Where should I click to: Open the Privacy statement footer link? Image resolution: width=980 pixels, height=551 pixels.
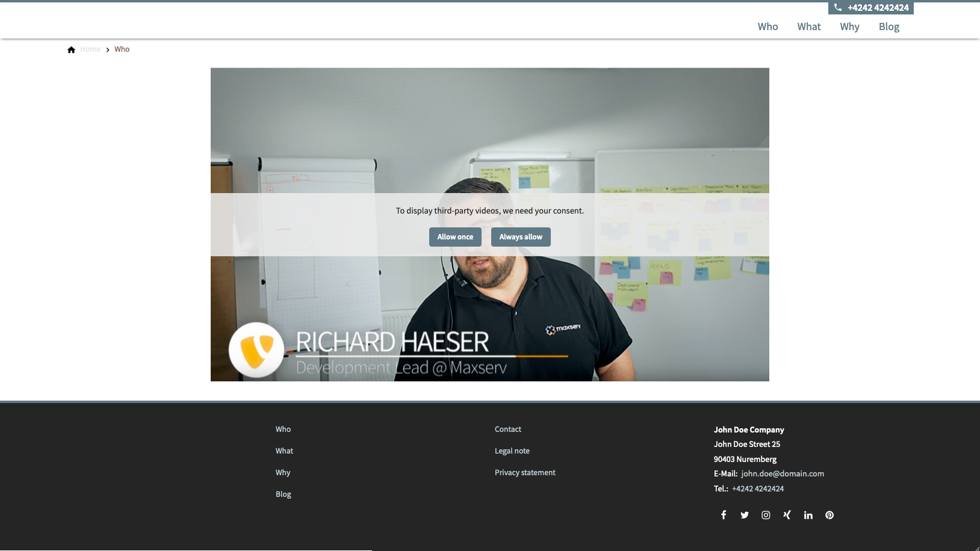[x=525, y=472]
